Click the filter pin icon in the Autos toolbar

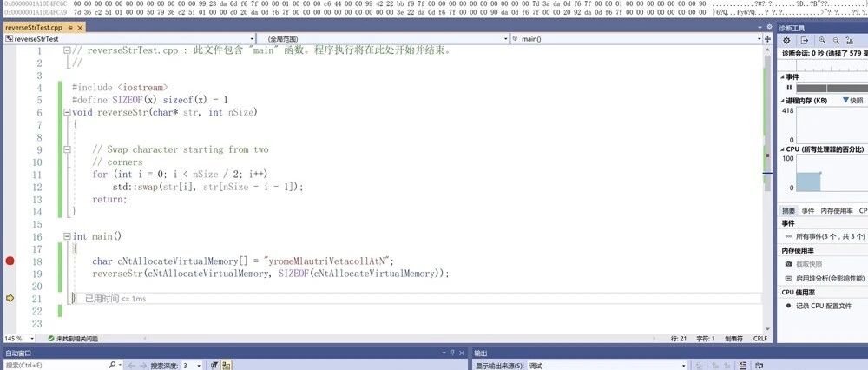(x=214, y=366)
